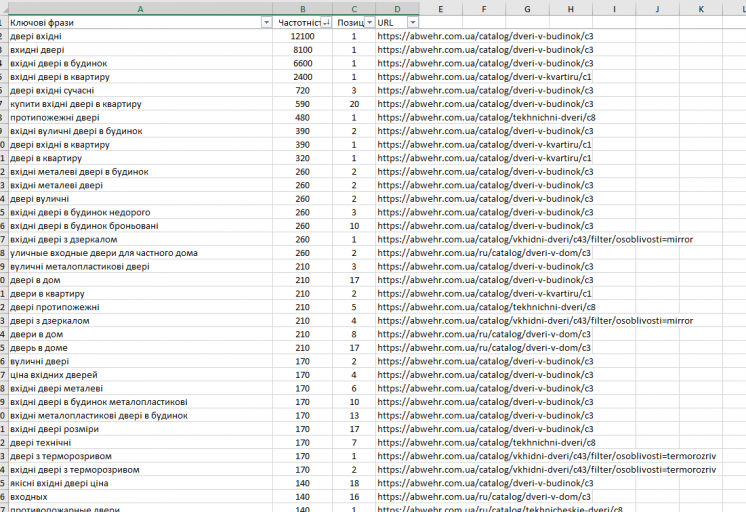The width and height of the screenshot is (746, 512).
Task: Select the cell 'двері в дом'
Action: click(140, 280)
